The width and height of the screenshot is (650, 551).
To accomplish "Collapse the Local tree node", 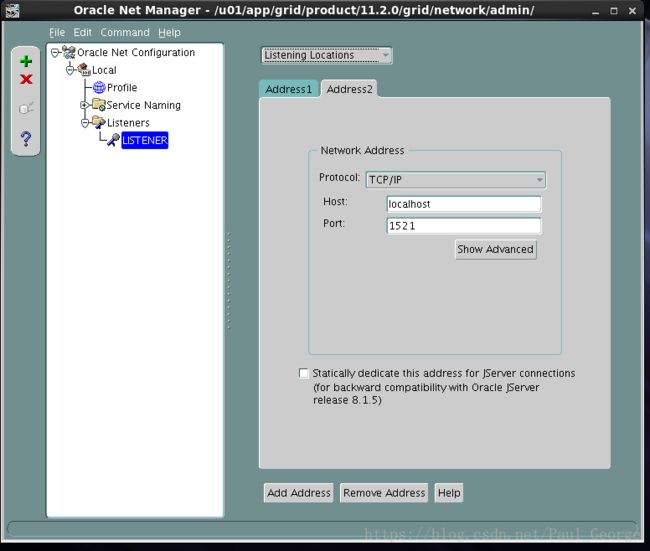I will [x=70, y=70].
